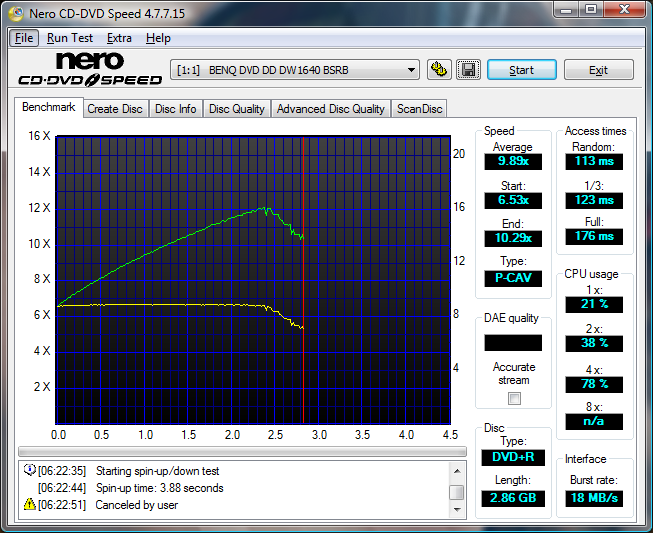
Task: Switch to the Create Disc tab
Action: tap(114, 109)
